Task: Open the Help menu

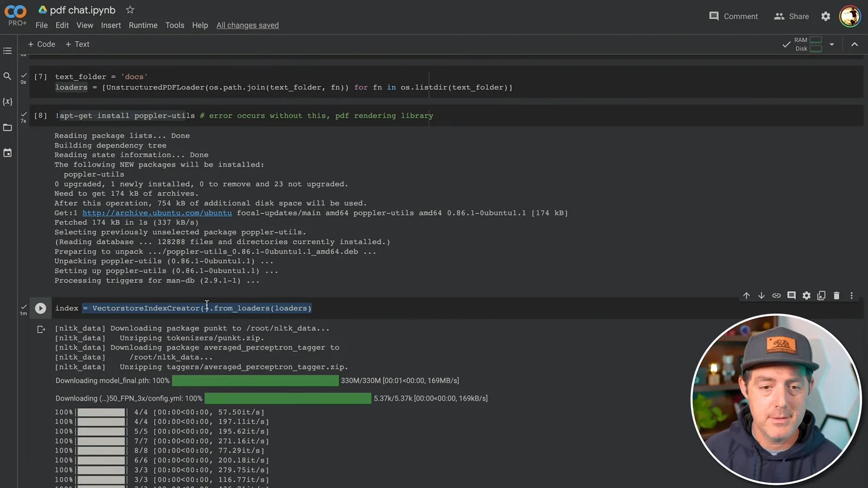Action: click(200, 25)
